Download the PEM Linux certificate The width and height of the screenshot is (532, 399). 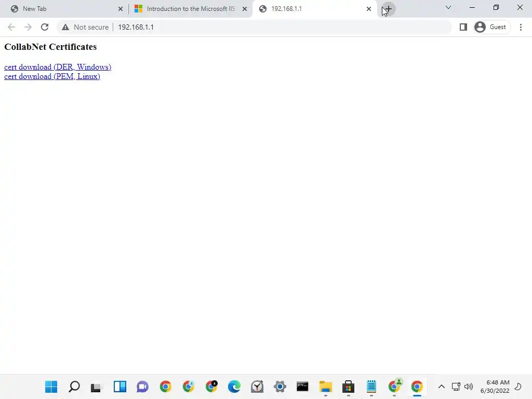coord(52,76)
